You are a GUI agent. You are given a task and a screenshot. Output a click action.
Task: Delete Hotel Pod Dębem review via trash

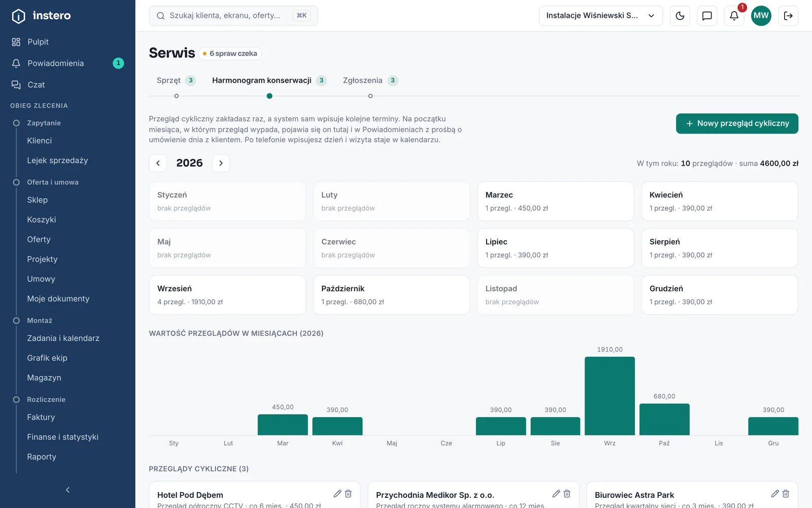[348, 494]
